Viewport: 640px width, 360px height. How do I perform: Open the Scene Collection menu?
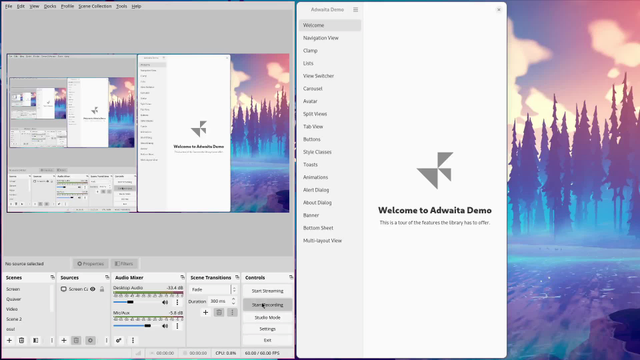[95, 6]
